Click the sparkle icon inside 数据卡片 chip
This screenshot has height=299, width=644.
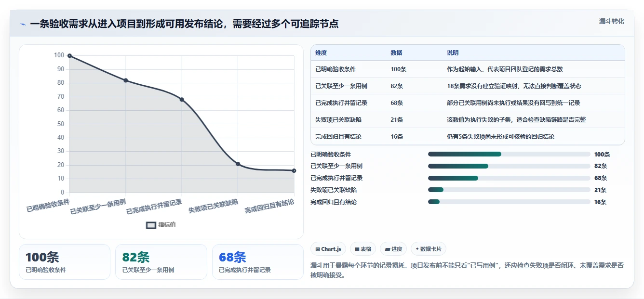(417, 249)
